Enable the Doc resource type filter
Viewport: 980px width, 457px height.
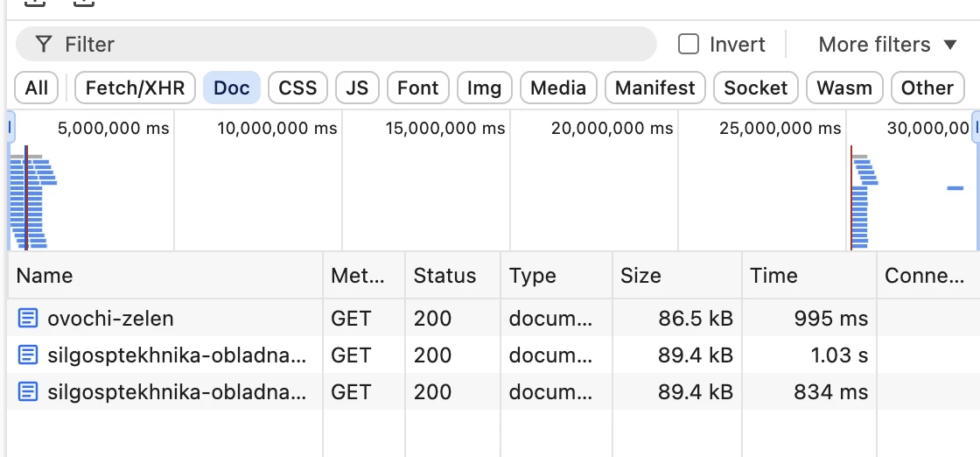pyautogui.click(x=232, y=88)
